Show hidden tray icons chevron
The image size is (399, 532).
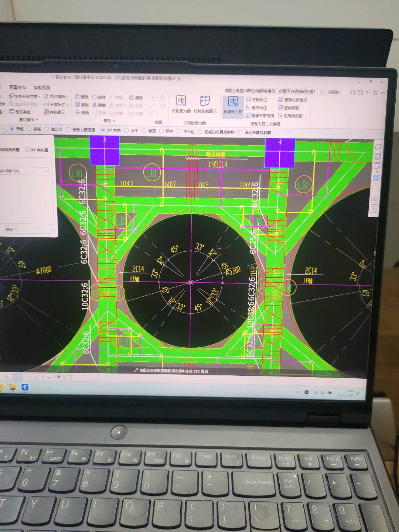click(x=297, y=392)
